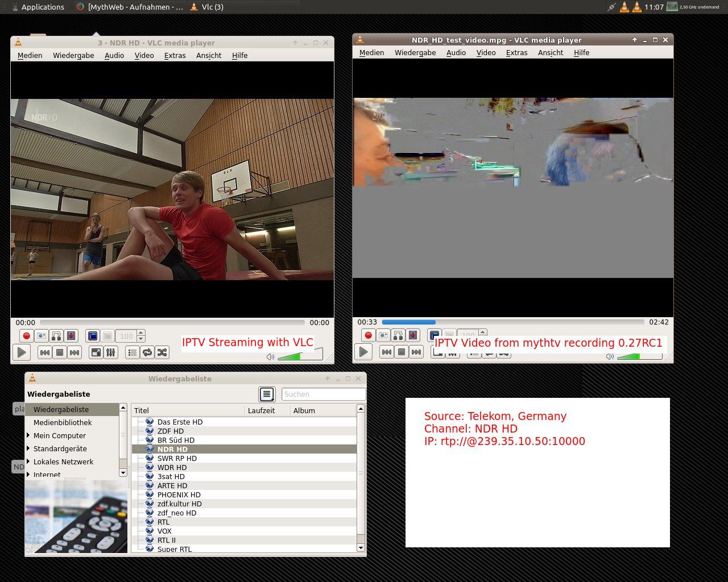Click the Suchen search field in playlist
Viewport: 728px width, 582px height.
323,394
